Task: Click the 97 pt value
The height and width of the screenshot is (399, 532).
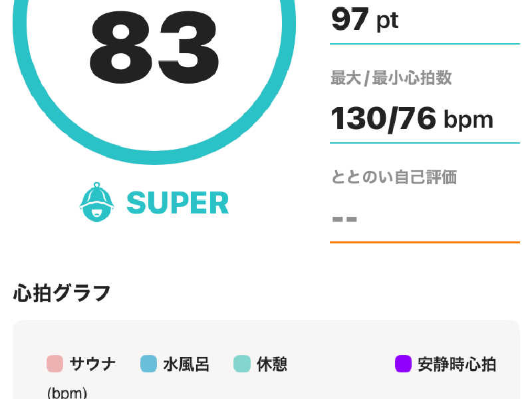Action: (x=364, y=20)
